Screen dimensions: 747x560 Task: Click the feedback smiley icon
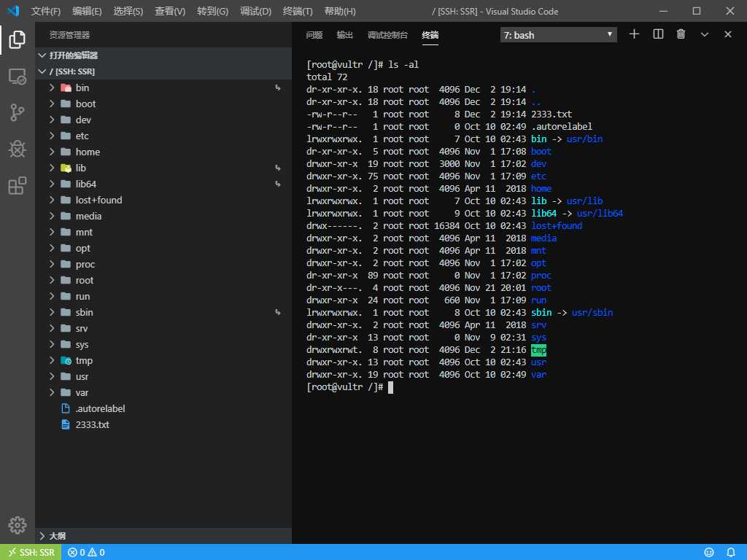(709, 553)
